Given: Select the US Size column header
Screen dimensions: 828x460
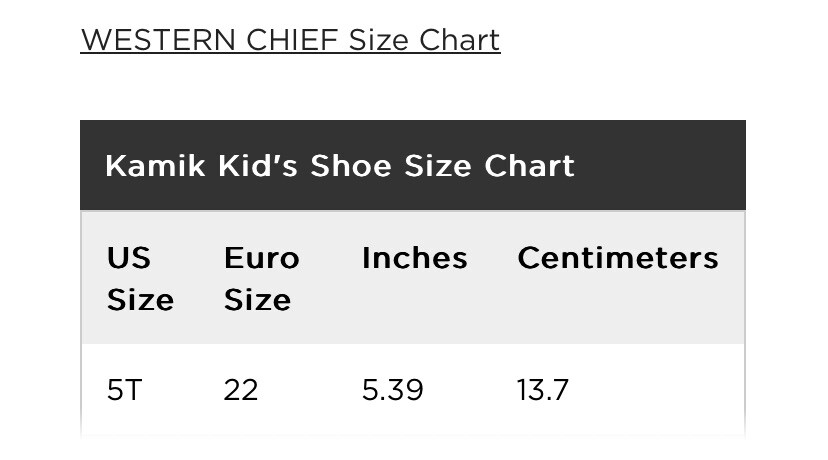Looking at the screenshot, I should click(140, 279).
